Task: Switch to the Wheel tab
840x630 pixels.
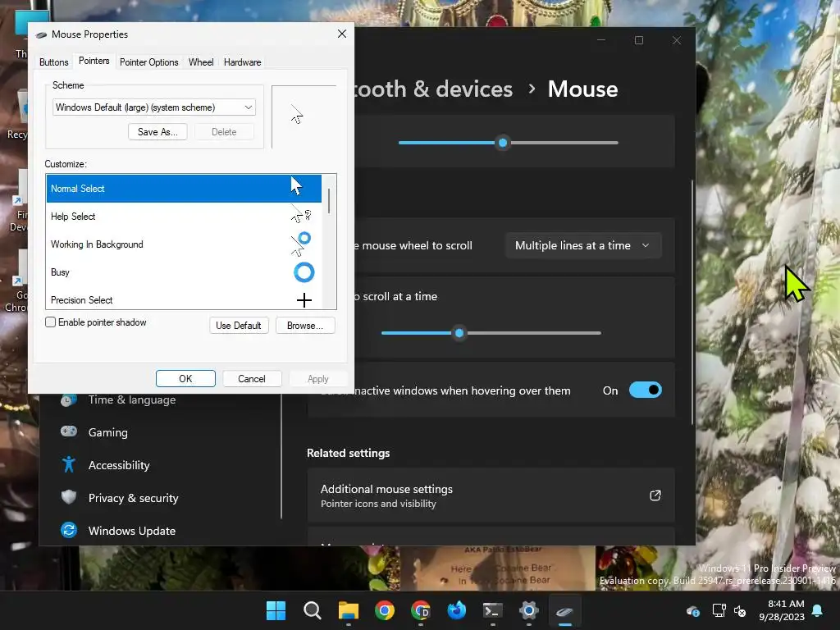Action: (x=201, y=62)
